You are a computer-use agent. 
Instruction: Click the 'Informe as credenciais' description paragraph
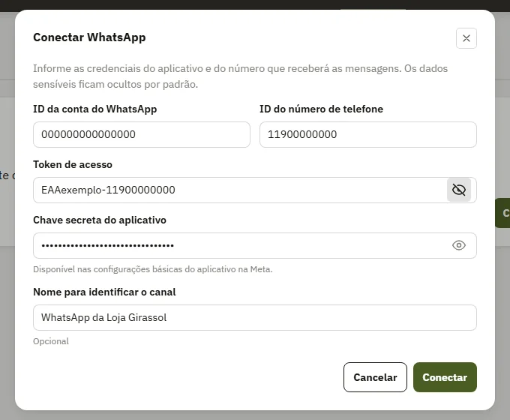point(240,76)
